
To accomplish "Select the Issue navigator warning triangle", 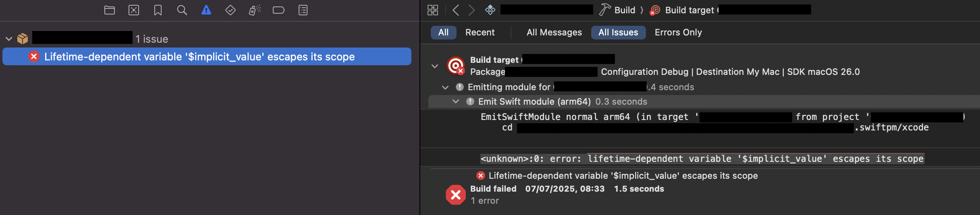I will [x=206, y=10].
